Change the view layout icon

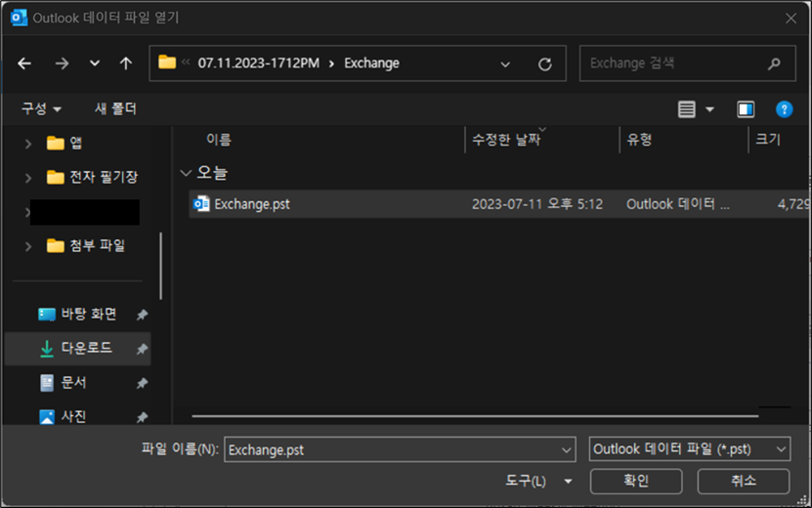[687, 109]
